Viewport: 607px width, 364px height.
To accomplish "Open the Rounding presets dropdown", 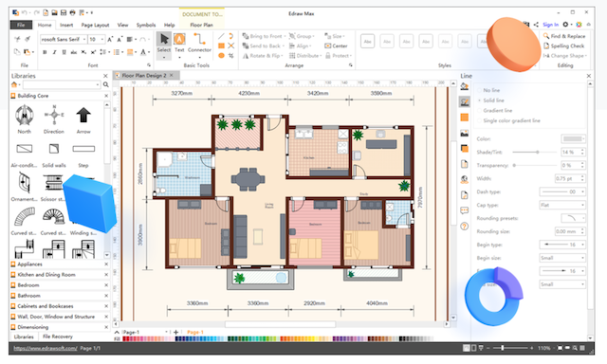I will click(573, 218).
